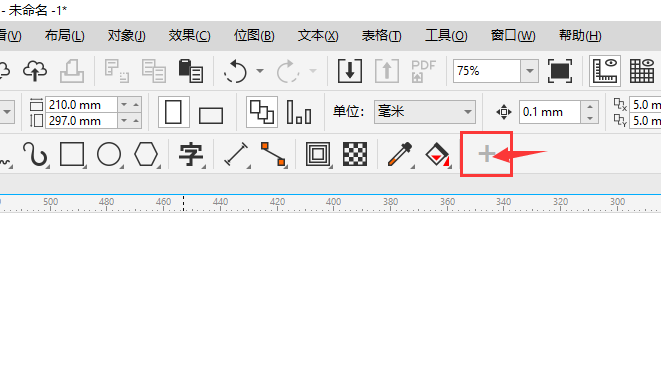Viewport: 661px width, 388px height.
Task: Open the 窗口(W) menu
Action: (x=513, y=35)
